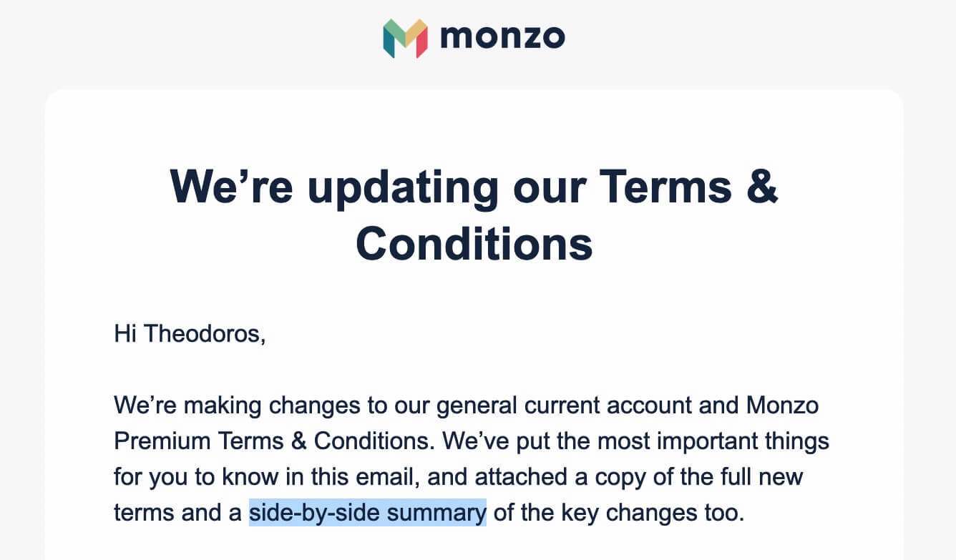Click the "Conditions" word in the heading

coord(474,243)
